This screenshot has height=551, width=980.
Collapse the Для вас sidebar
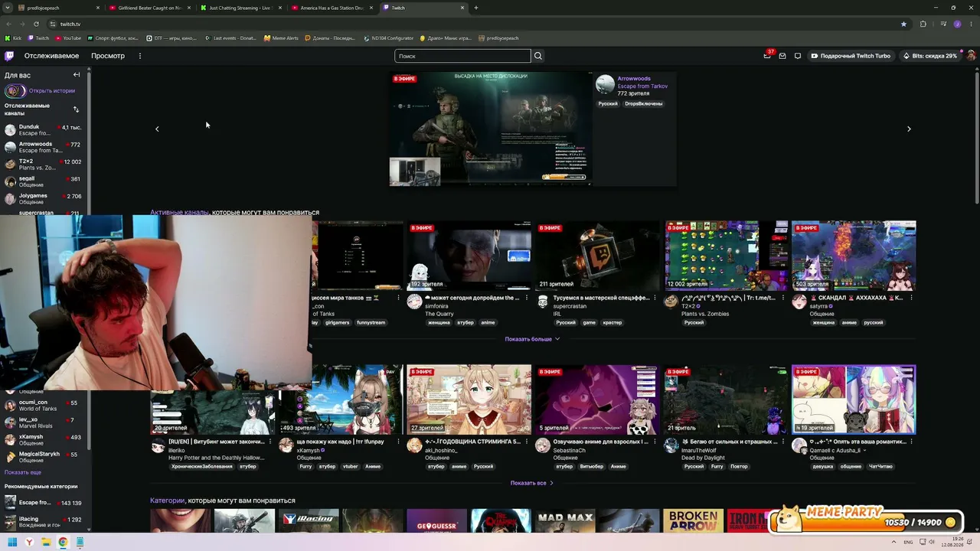(x=77, y=75)
